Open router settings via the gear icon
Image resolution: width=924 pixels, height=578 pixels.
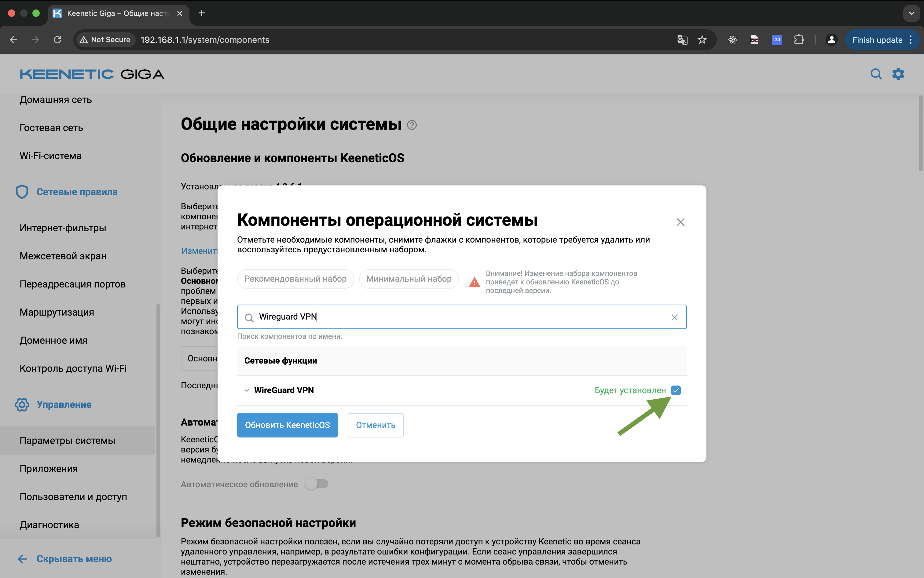point(898,74)
